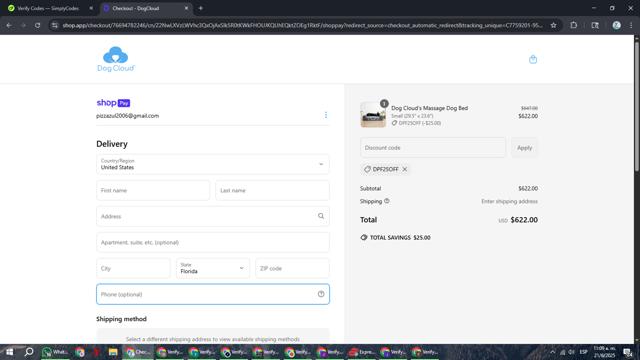Click the Discount code input field
The image size is (640, 360).
tap(433, 147)
